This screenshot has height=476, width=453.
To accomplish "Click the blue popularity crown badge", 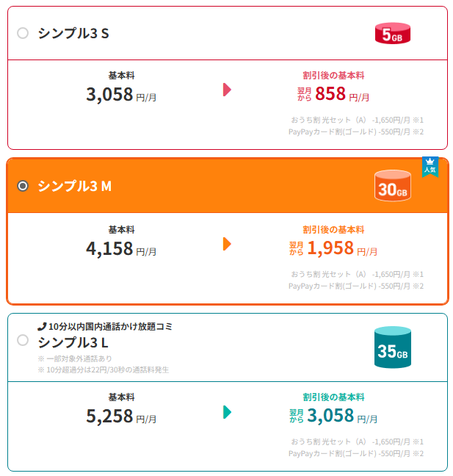I will point(430,166).
